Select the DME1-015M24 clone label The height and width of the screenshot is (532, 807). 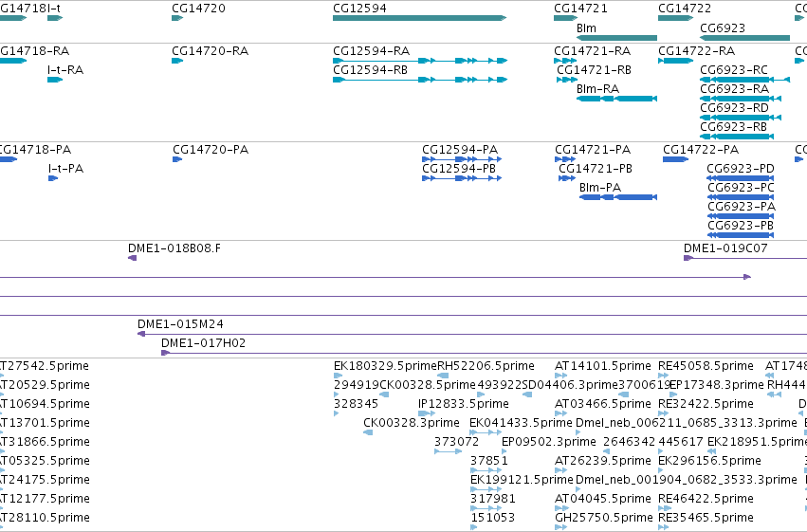pos(180,324)
